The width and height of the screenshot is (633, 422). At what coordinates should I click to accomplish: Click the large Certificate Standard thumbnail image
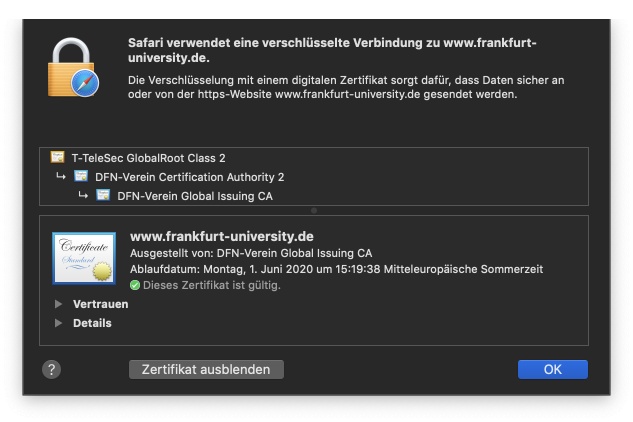tap(84, 258)
